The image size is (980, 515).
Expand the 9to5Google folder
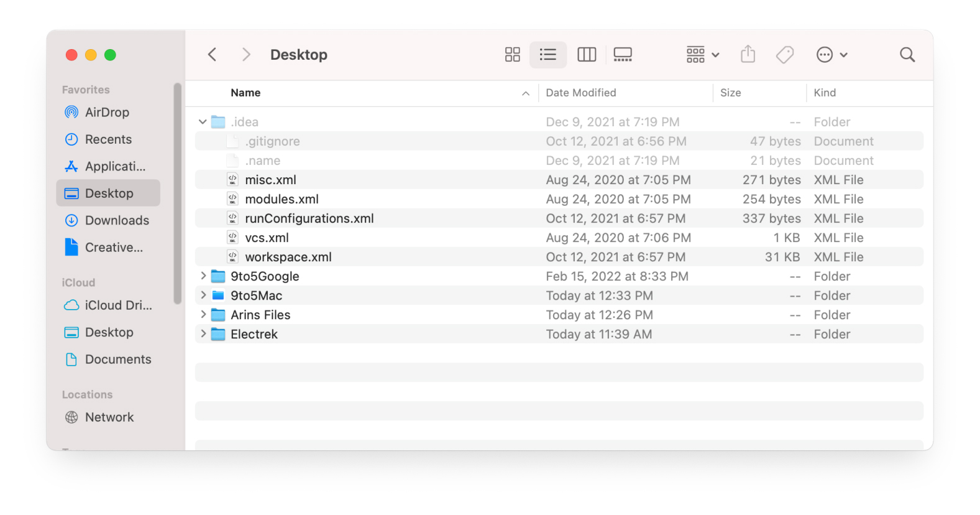click(x=203, y=276)
